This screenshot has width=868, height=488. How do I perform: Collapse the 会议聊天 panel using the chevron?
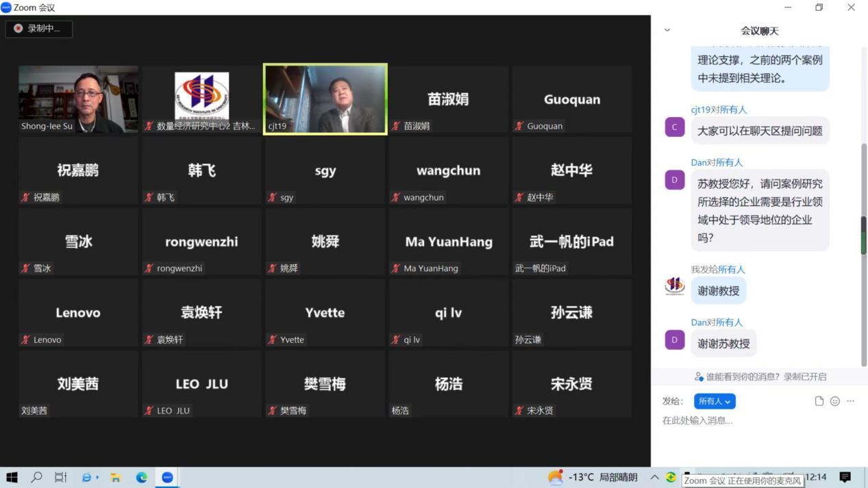(667, 30)
